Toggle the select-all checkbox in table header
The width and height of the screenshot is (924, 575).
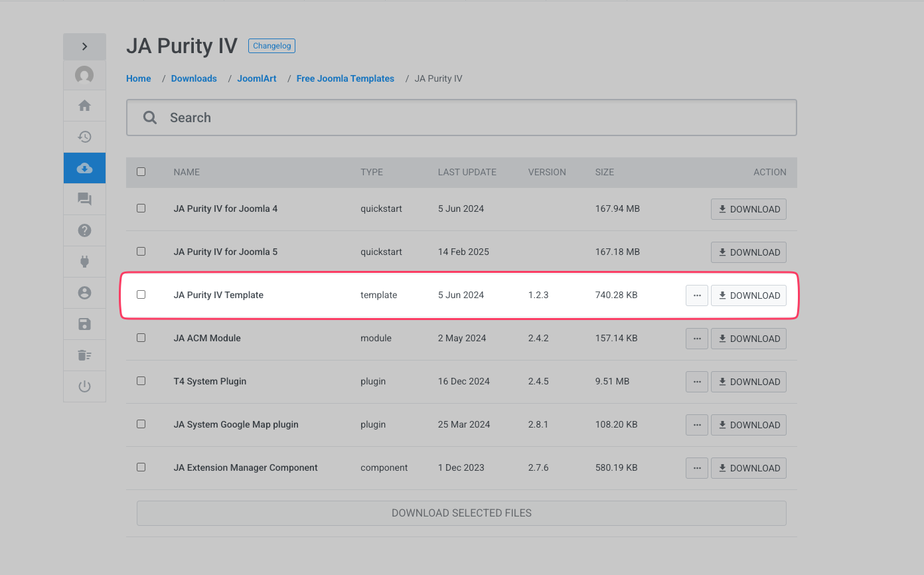(141, 171)
